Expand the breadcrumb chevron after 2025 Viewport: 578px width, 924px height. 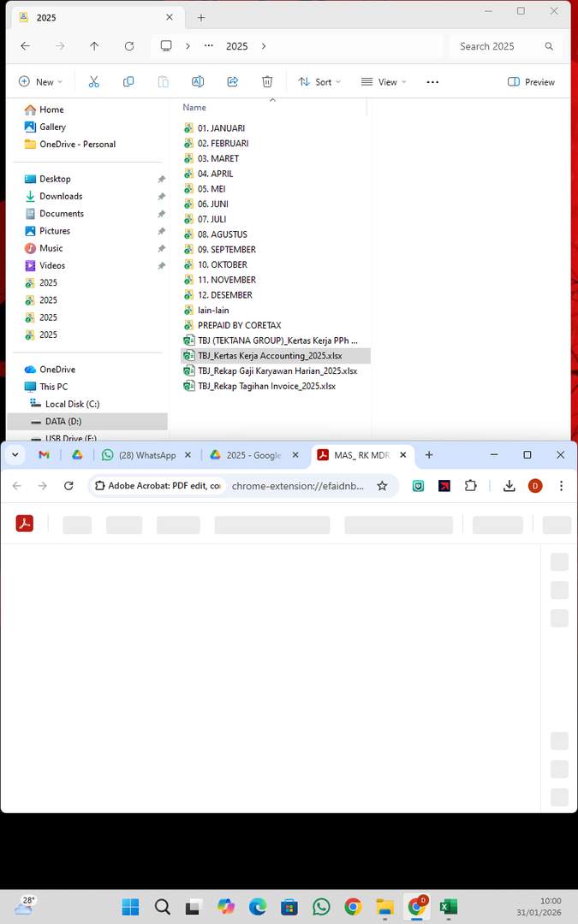pos(264,46)
